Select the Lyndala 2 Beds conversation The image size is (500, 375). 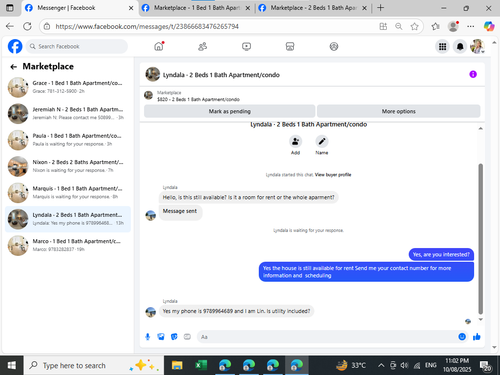(x=68, y=219)
